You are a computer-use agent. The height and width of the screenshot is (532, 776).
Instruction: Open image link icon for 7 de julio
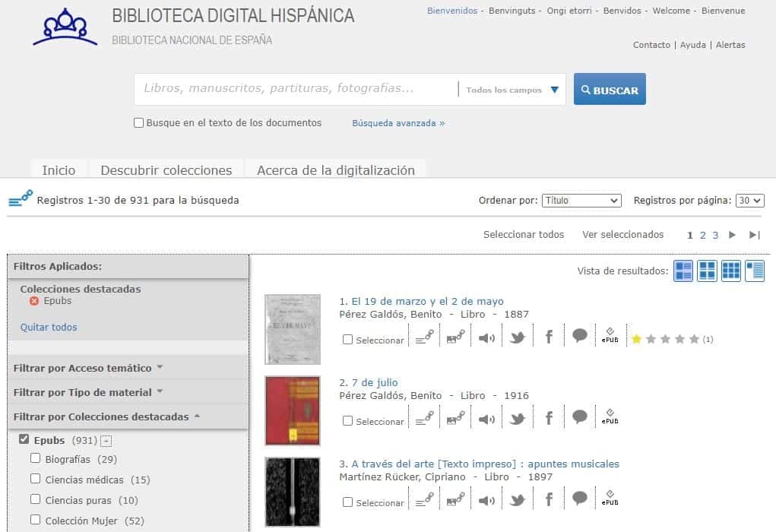(455, 419)
